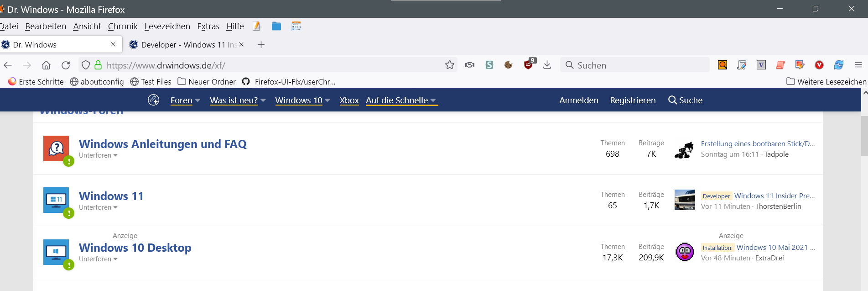The height and width of the screenshot is (291, 868).
Task: Open the site Suche search
Action: pos(685,100)
